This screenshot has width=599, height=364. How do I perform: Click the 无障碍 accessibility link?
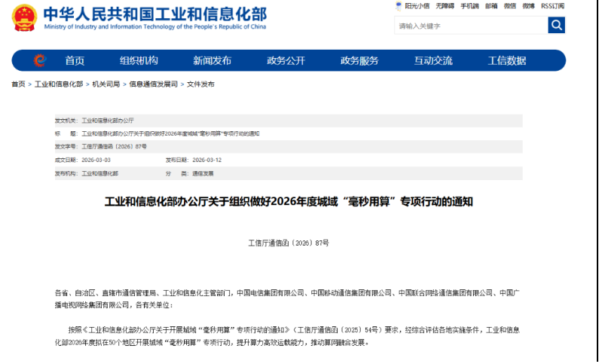click(445, 6)
